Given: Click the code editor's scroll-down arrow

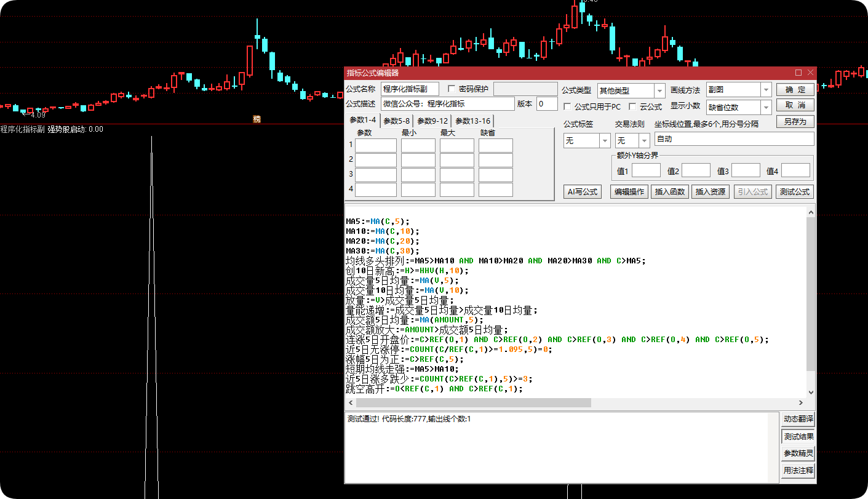Looking at the screenshot, I should pyautogui.click(x=811, y=392).
